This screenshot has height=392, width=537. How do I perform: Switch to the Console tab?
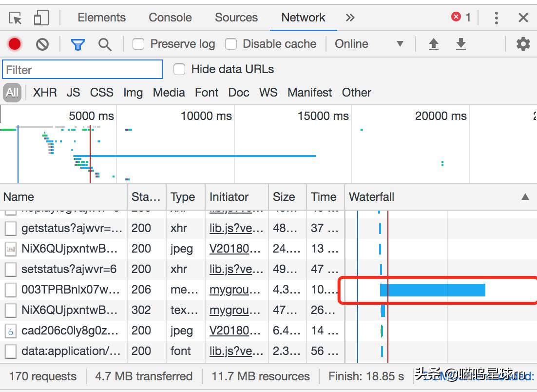tap(170, 18)
